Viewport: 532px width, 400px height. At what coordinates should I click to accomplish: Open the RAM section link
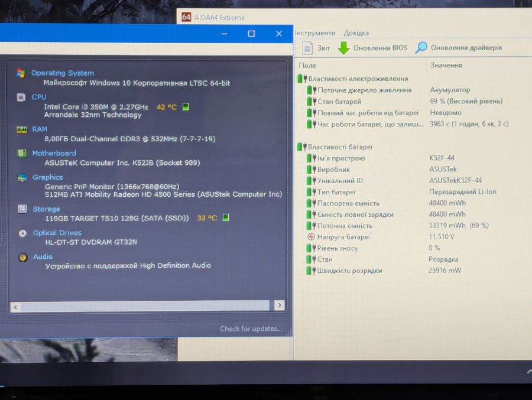click(x=40, y=129)
